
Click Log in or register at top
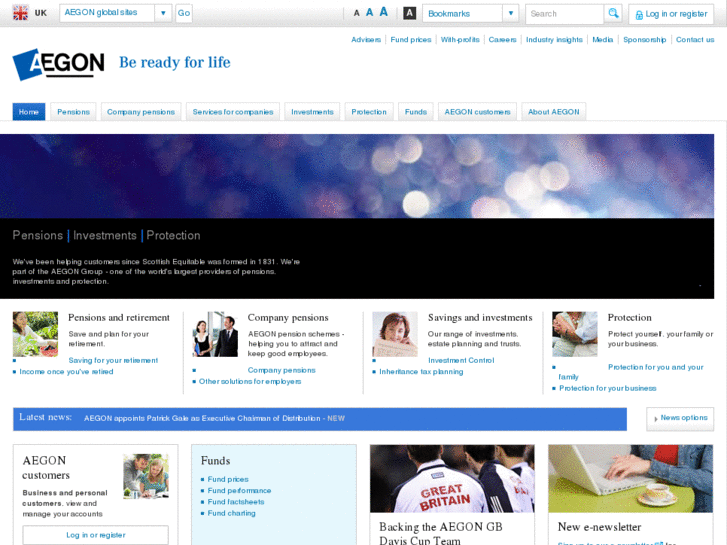click(671, 14)
